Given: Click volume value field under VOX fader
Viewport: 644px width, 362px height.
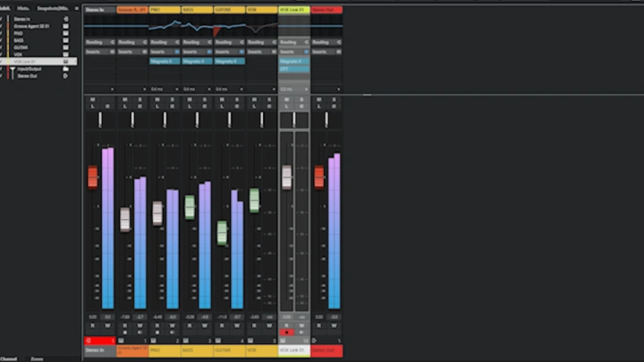Looking at the screenshot, I should click(254, 316).
